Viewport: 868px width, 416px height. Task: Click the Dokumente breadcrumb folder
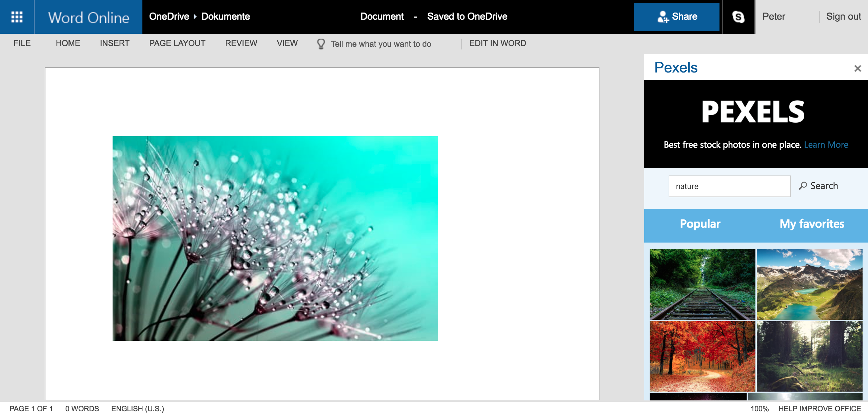(x=225, y=16)
